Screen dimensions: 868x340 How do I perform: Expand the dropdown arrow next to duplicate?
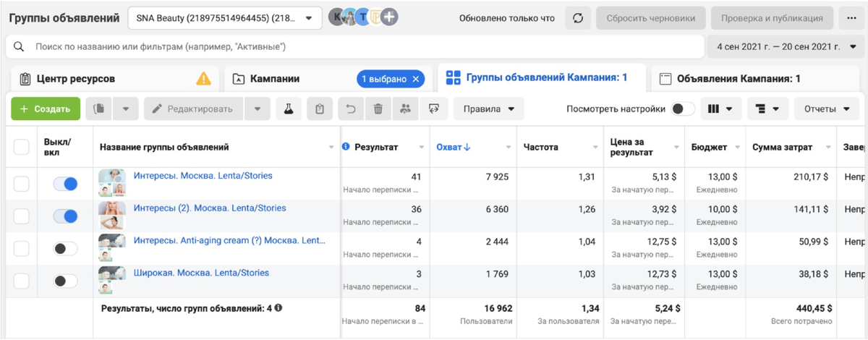(125, 109)
